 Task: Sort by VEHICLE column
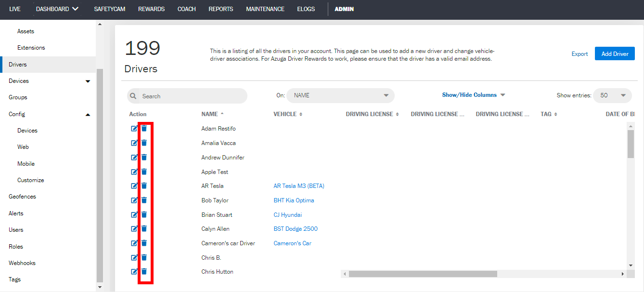coord(288,114)
